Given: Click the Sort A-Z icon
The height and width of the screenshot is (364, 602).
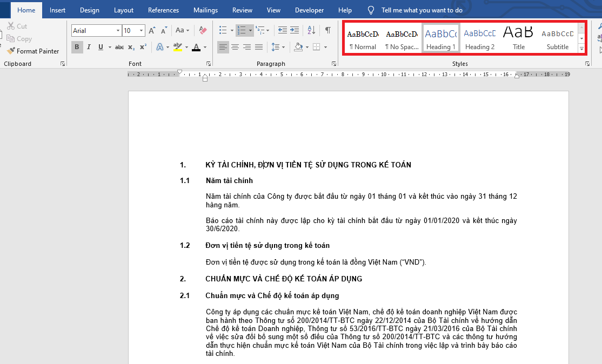Looking at the screenshot, I should click(311, 30).
